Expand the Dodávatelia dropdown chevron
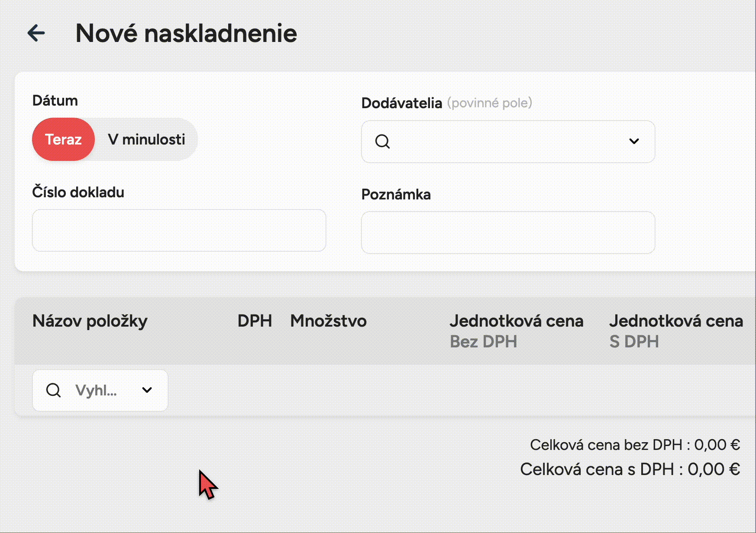The width and height of the screenshot is (756, 533). coord(634,141)
